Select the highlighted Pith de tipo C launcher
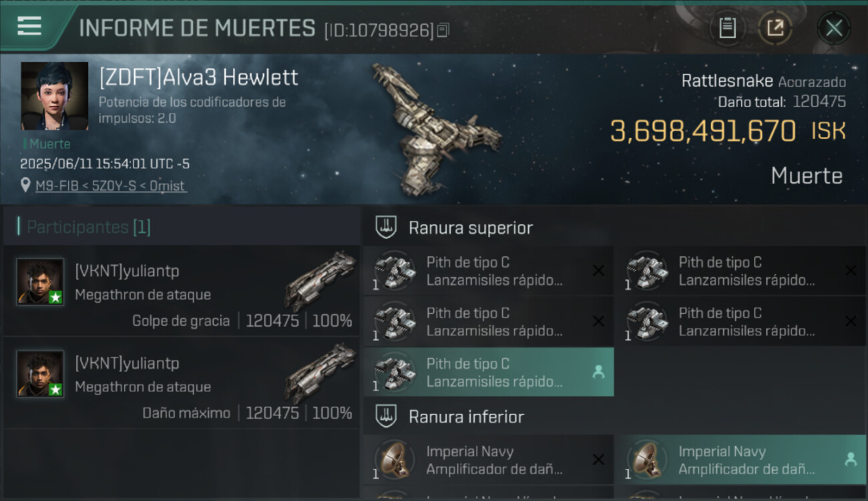868x501 pixels. (x=489, y=372)
